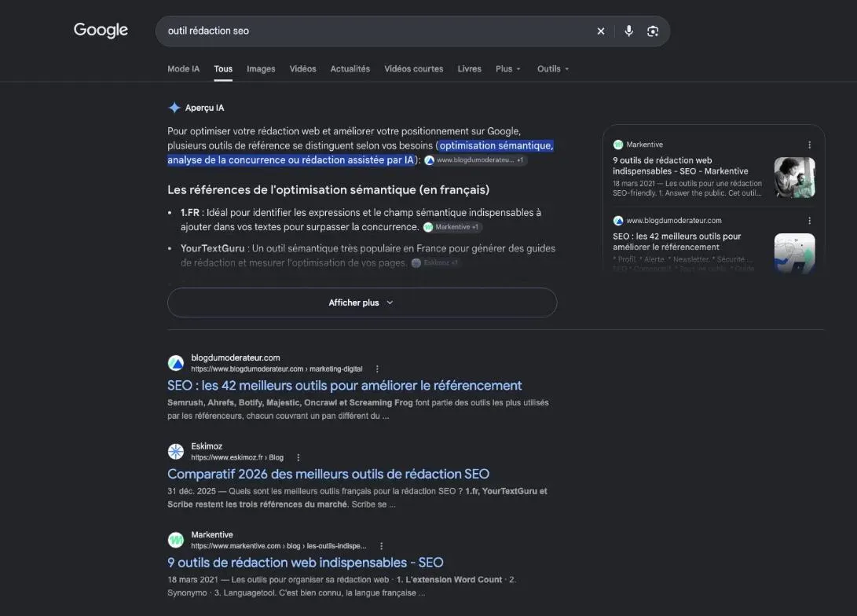Click the Aperçu IA label
The height and width of the screenshot is (616, 857).
(204, 108)
